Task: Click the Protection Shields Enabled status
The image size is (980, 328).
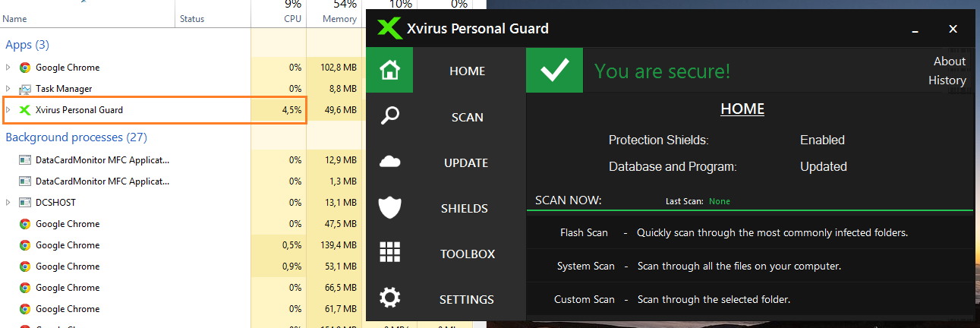Action: coord(822,140)
